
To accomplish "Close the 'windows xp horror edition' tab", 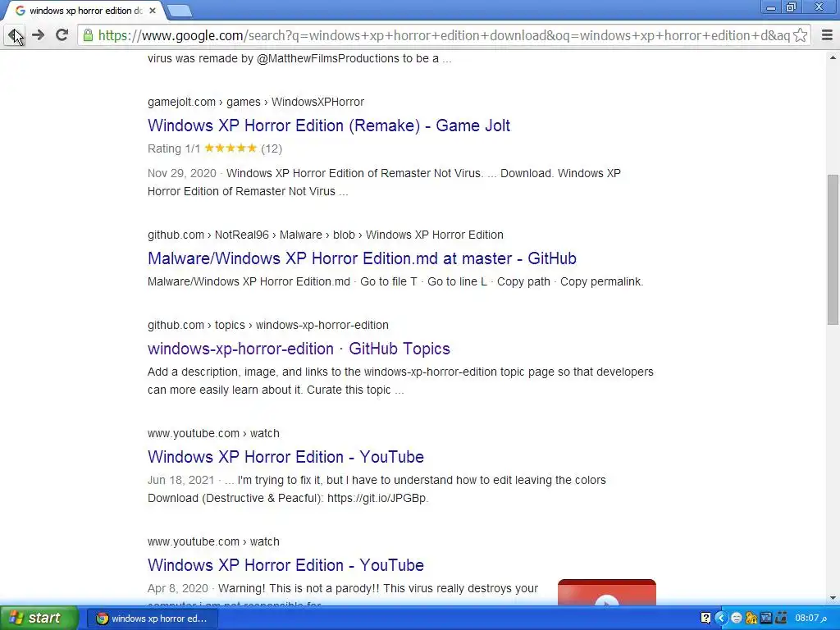I will (153, 11).
